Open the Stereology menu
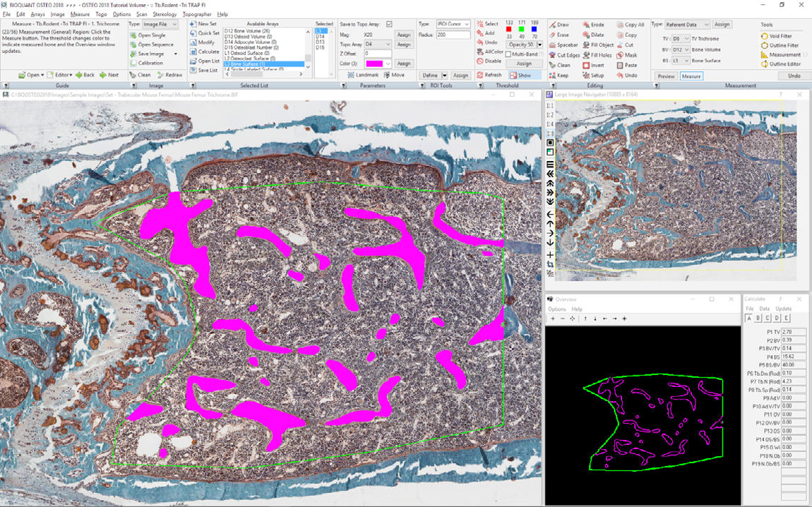The width and height of the screenshot is (812, 507). [165, 15]
